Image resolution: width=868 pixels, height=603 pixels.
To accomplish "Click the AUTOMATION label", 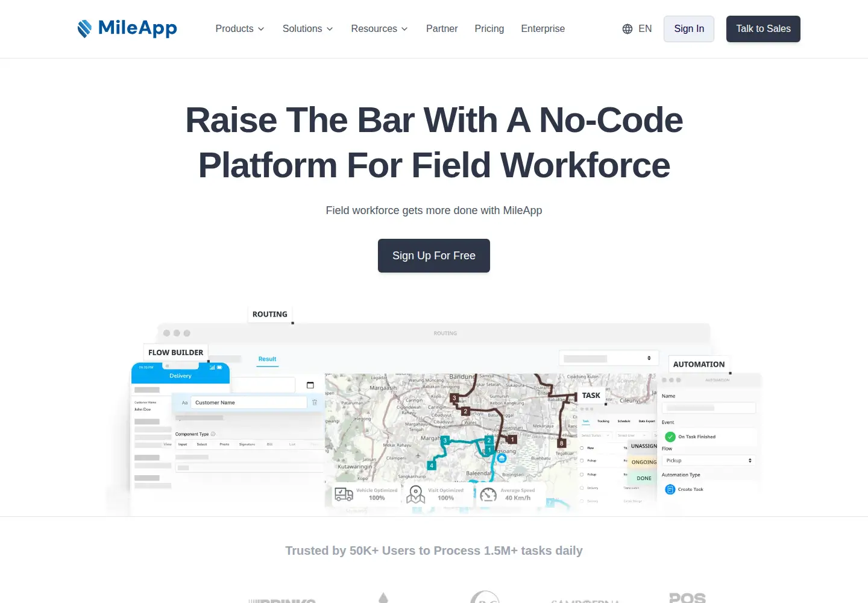I will click(x=699, y=364).
